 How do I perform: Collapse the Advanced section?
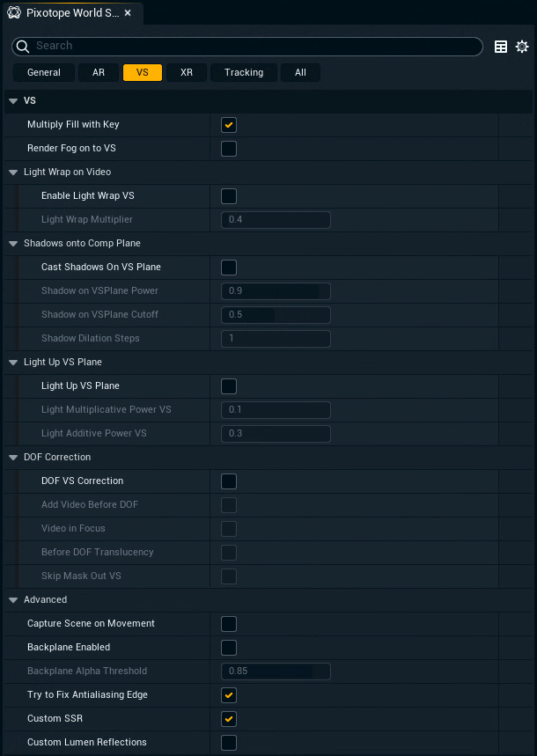(x=12, y=599)
